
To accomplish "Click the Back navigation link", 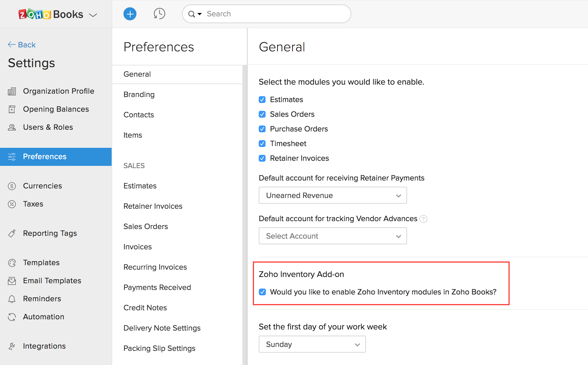I will 22,45.
